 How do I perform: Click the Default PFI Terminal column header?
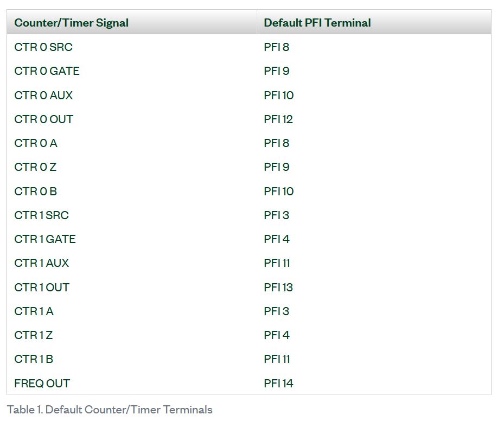pos(317,23)
